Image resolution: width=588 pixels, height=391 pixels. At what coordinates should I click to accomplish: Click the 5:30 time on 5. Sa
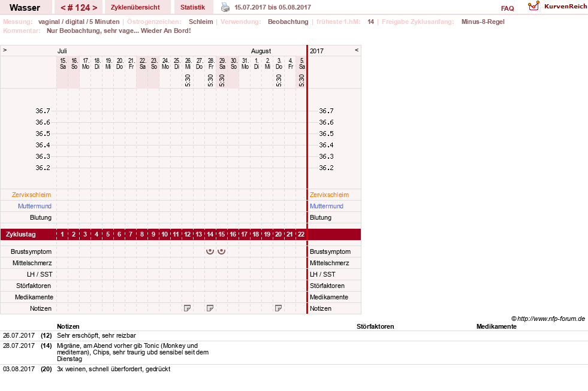(x=301, y=80)
